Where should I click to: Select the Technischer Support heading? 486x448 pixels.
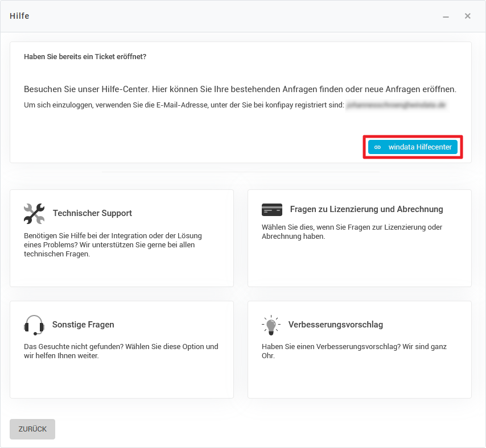coord(92,213)
